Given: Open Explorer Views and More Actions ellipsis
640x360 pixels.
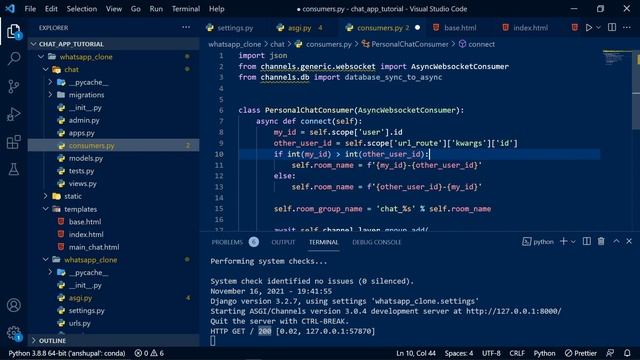Looking at the screenshot, I should pyautogui.click(x=186, y=27).
